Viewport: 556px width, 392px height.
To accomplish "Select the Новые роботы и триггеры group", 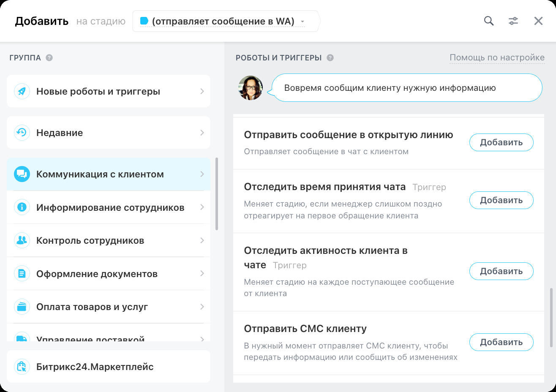I will (109, 91).
